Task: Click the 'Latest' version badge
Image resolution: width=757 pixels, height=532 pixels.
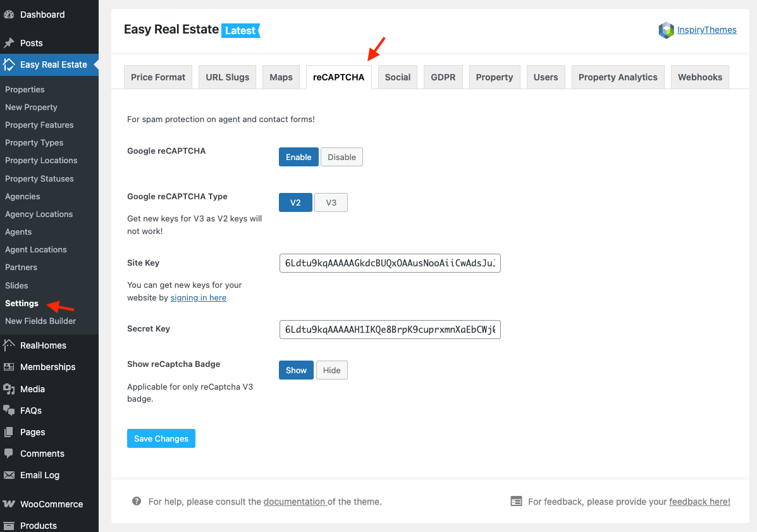Action: pos(240,30)
